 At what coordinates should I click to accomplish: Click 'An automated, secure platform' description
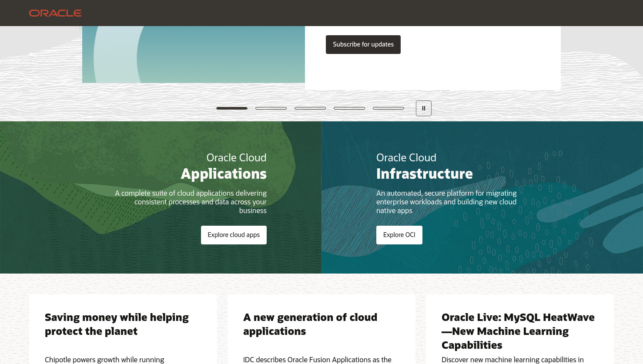point(446,202)
